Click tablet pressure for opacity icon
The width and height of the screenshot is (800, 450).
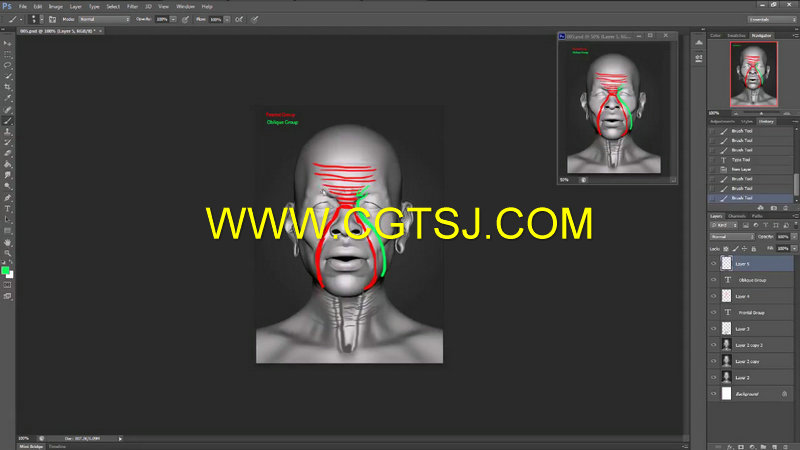pyautogui.click(x=185, y=19)
